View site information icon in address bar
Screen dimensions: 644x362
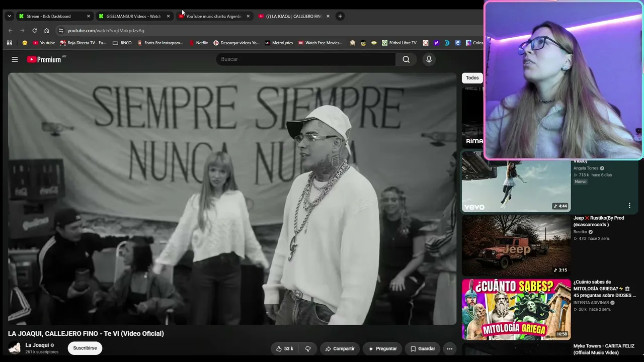coord(61,30)
